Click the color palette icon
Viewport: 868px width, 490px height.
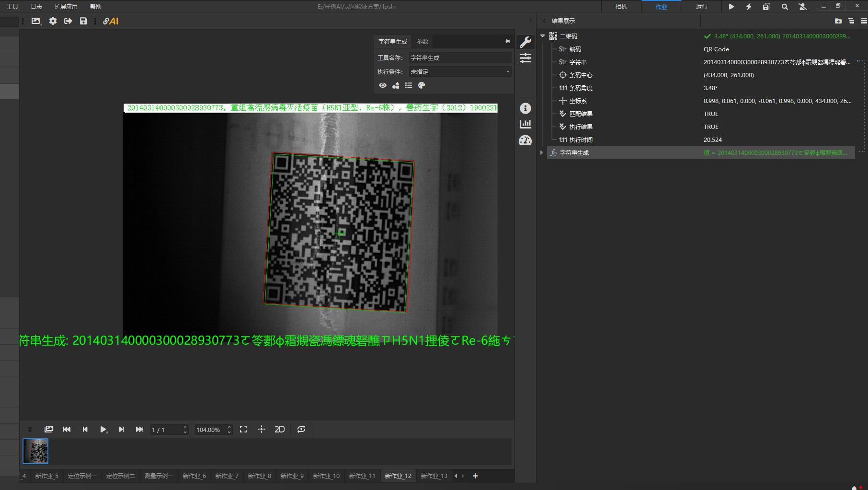click(x=422, y=85)
